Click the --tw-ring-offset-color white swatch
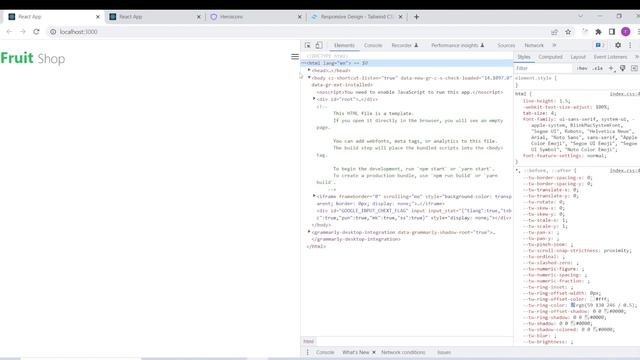The height and width of the screenshot is (360, 640). pyautogui.click(x=592, y=299)
